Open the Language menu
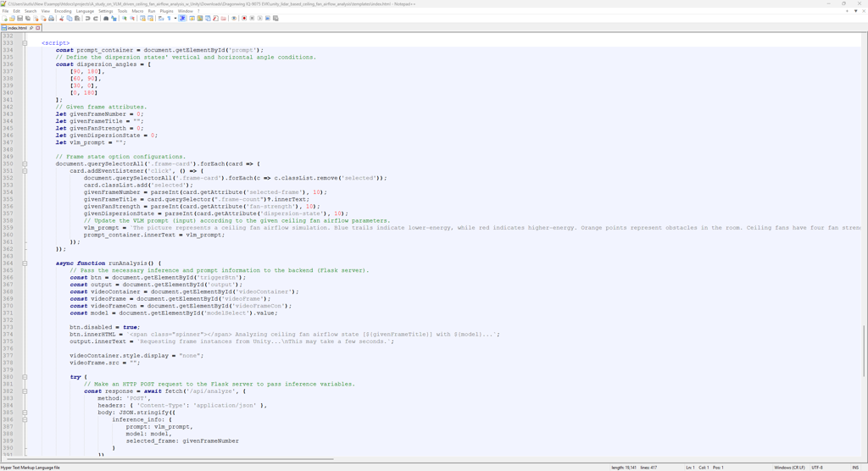The image size is (868, 471). click(85, 11)
